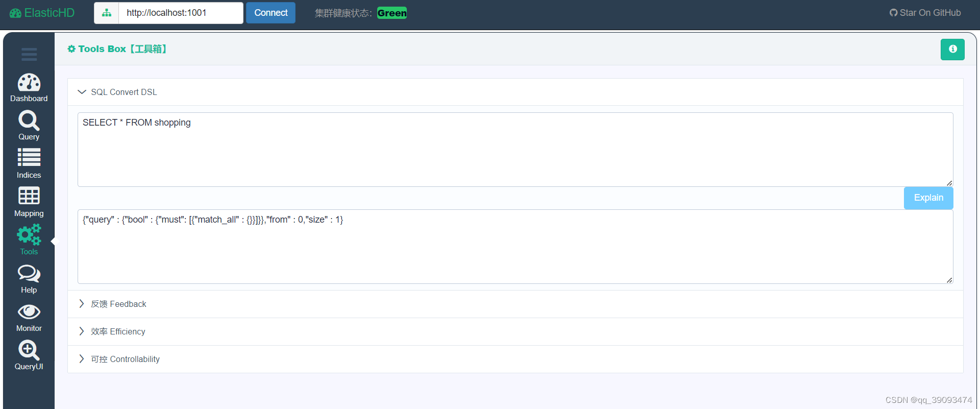Click the Dashboard sidebar label

29,99
